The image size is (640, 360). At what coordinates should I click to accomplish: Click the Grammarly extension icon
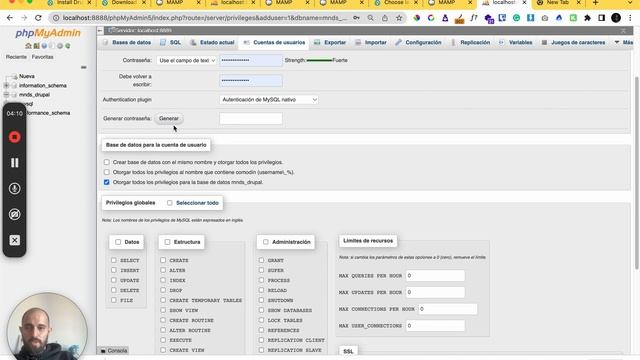pyautogui.click(x=516, y=18)
